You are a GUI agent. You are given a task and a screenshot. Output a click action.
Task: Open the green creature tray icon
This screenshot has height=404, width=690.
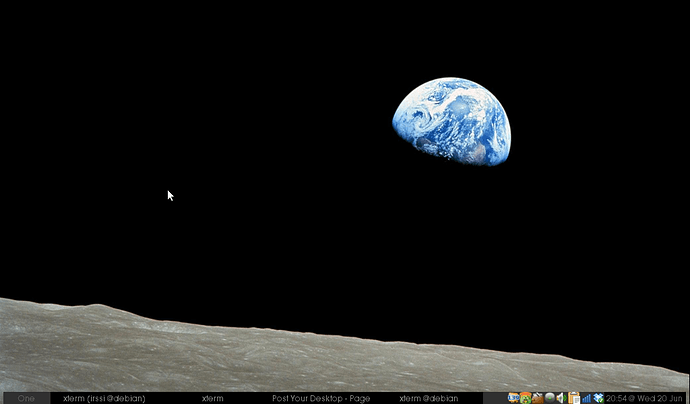pos(525,398)
